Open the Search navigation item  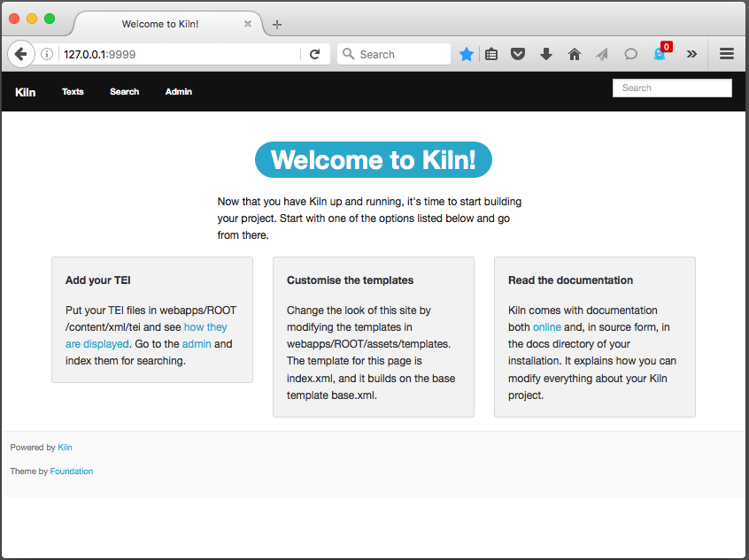pos(124,92)
